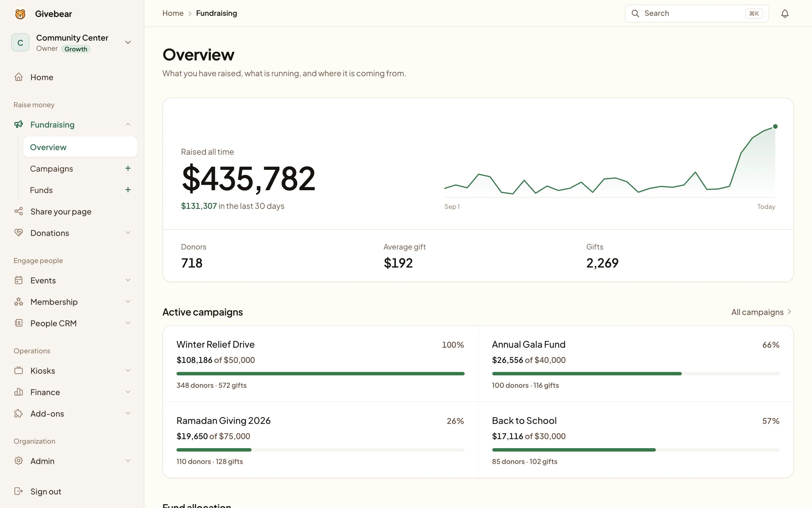Viewport: 812px width, 508px height.
Task: Click the Home breadcrumb link
Action: coord(173,14)
